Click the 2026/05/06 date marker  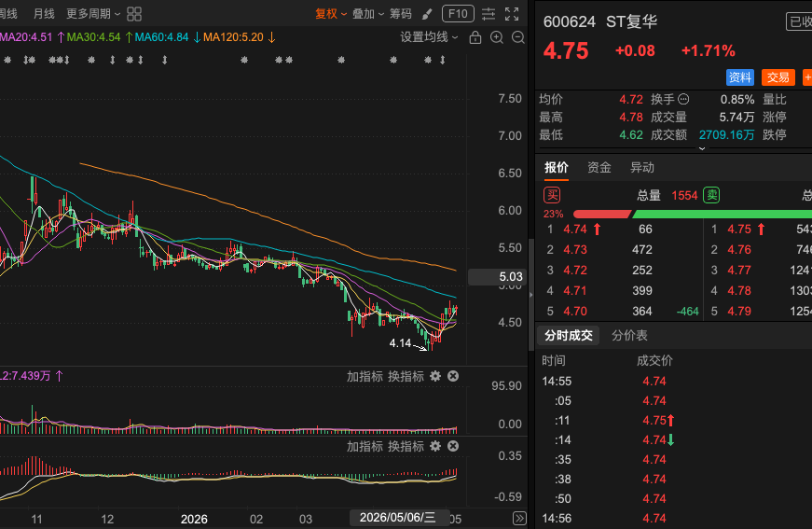tap(398, 518)
